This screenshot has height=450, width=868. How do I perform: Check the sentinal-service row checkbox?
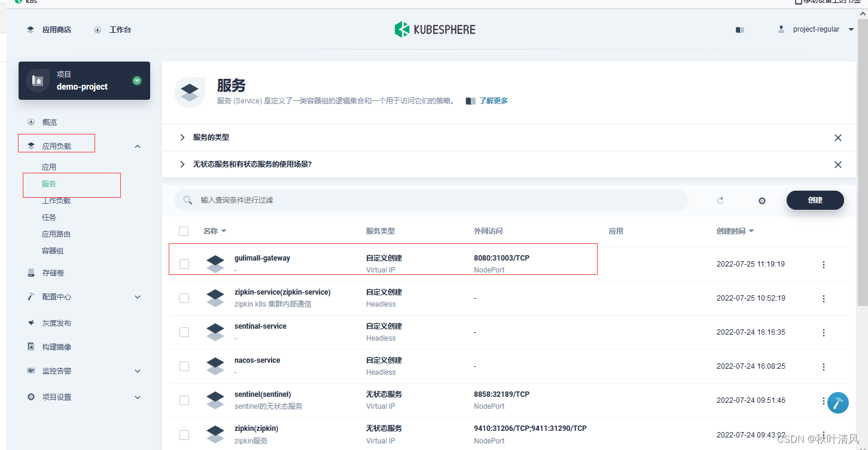pos(184,332)
